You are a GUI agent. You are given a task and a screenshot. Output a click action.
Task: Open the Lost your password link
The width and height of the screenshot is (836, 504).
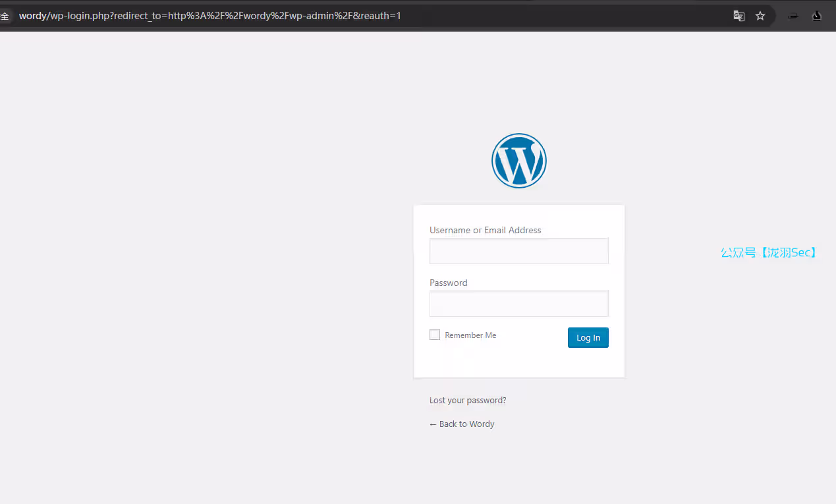tap(468, 401)
